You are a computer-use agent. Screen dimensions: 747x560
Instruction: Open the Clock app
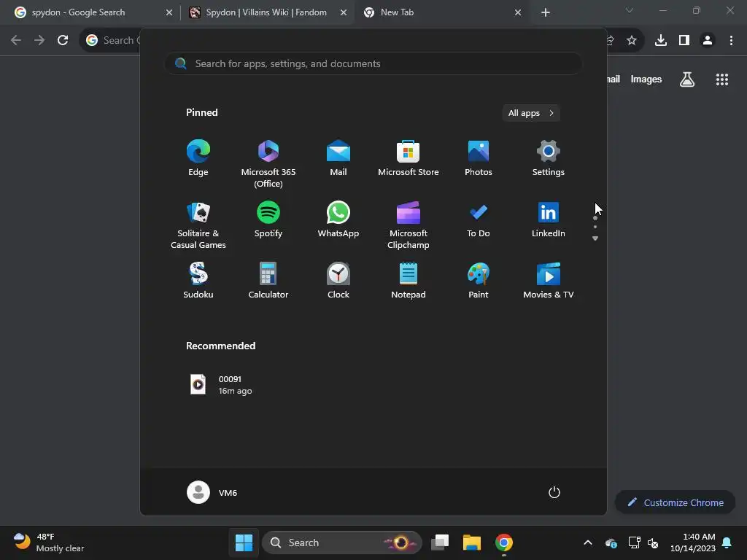[x=338, y=281]
